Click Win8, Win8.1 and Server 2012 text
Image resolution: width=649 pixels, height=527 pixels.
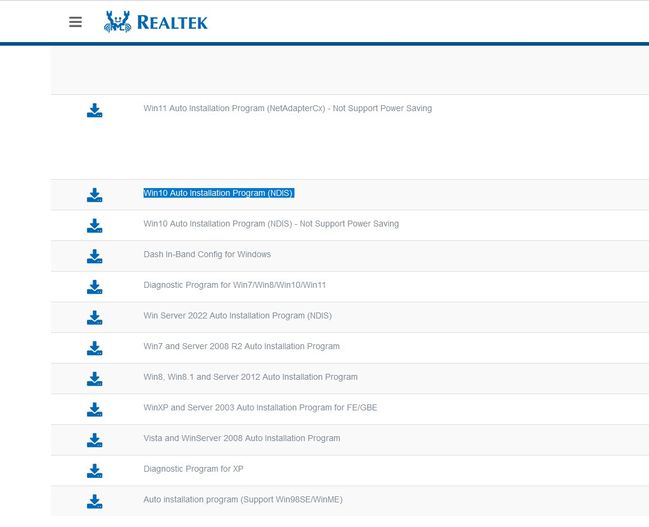[250, 377]
